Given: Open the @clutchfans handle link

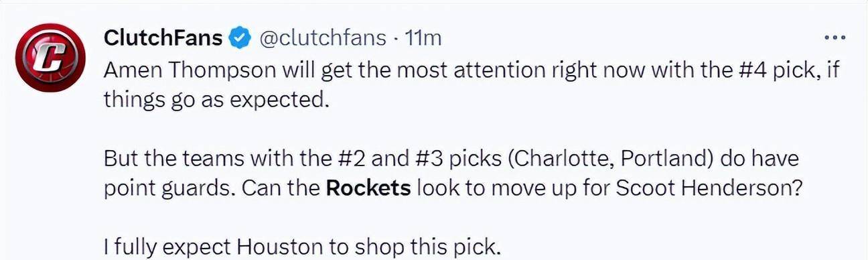Looking at the screenshot, I should point(323,38).
